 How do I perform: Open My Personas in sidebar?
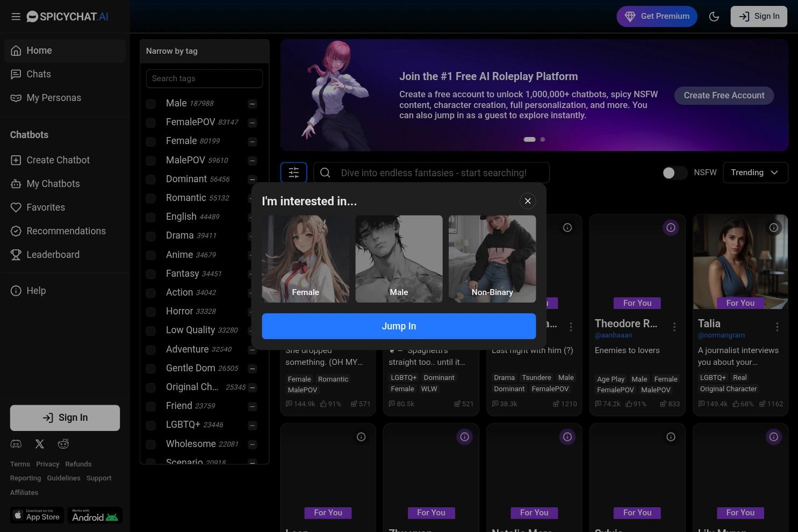point(65,98)
